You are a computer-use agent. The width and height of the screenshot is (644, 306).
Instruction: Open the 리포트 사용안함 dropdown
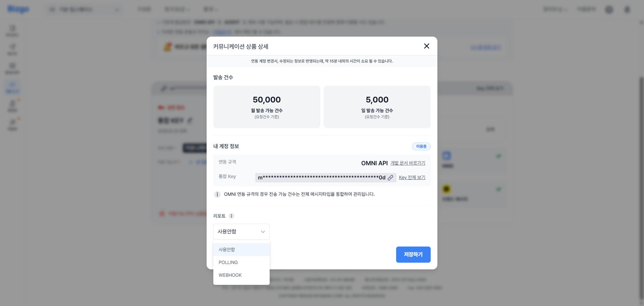(241, 232)
